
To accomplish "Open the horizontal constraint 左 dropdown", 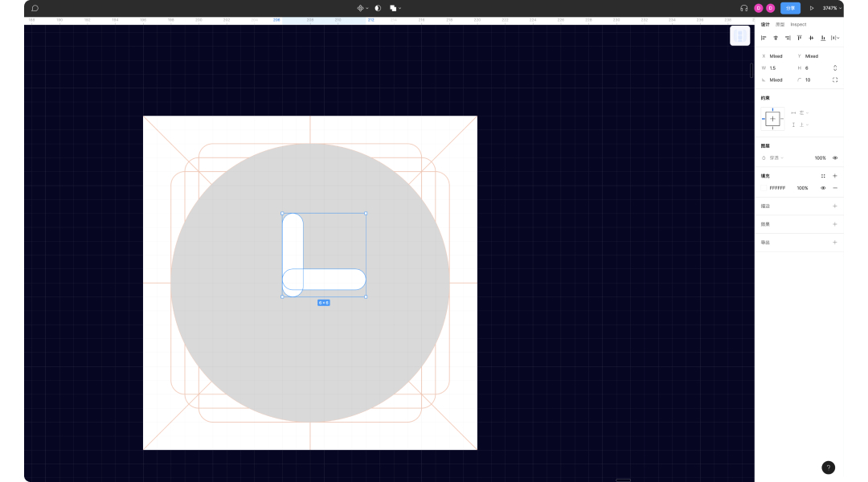I will pos(800,113).
